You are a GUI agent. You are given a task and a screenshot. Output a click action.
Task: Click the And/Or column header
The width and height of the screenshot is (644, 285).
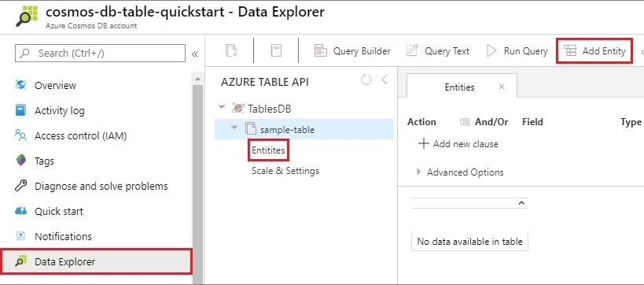click(x=491, y=122)
